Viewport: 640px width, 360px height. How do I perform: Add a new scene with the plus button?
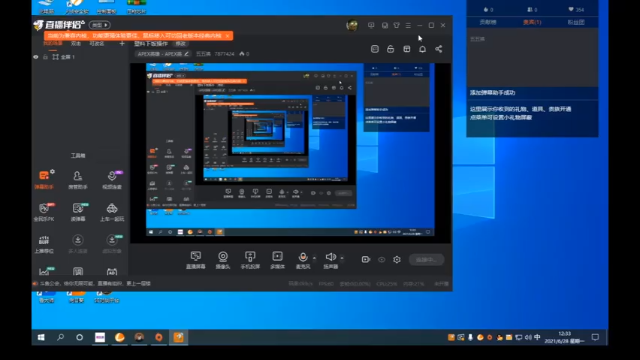[122, 43]
